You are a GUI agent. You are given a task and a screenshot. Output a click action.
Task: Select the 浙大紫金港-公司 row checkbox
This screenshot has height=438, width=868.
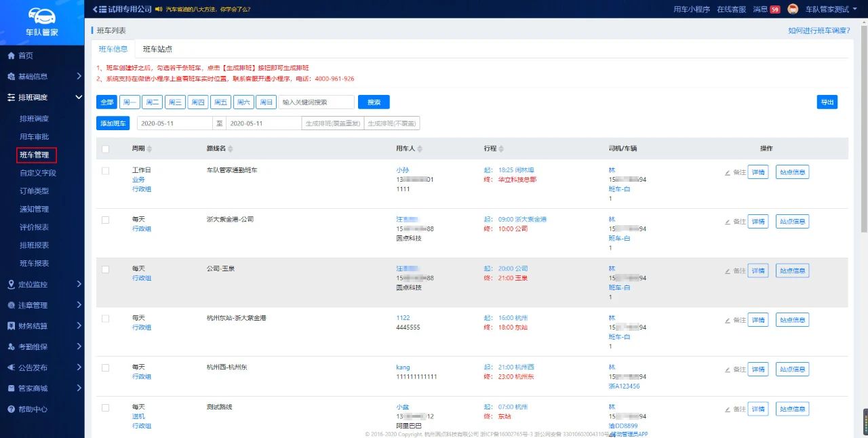point(105,220)
